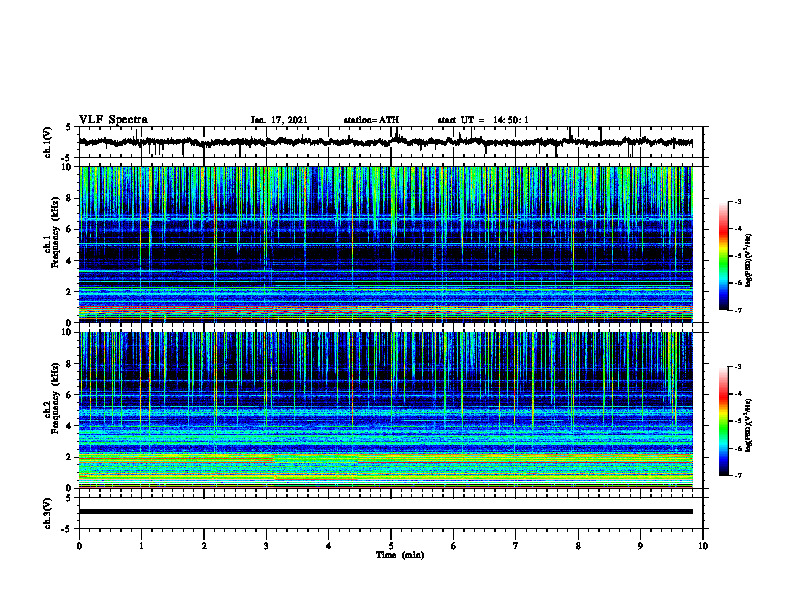Click the ch.3 flat waveform trace
Image resolution: width=792 pixels, height=612 pixels.
[x=385, y=512]
